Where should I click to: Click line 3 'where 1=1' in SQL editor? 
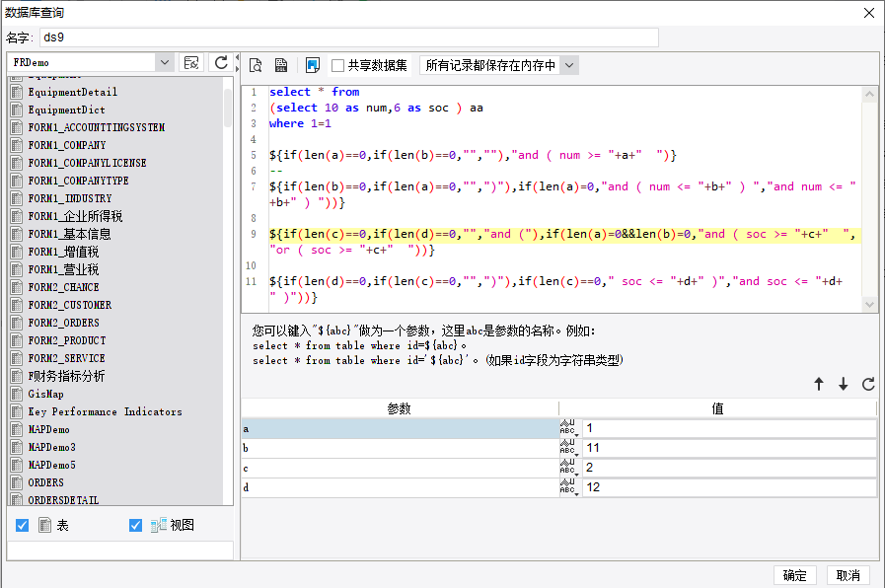(x=300, y=123)
